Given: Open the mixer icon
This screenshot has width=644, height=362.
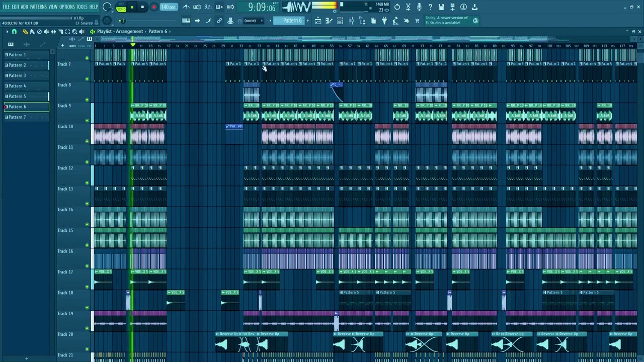Looking at the screenshot, I should pyautogui.click(x=351, y=21).
